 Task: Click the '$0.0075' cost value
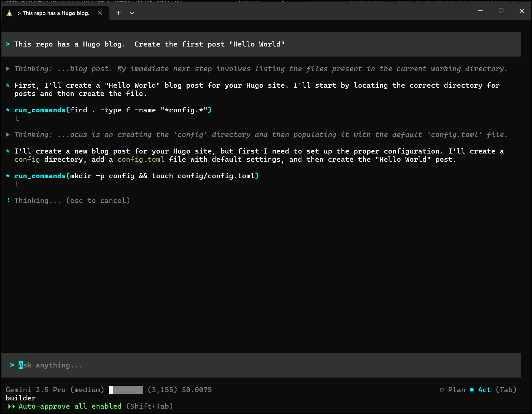point(197,390)
